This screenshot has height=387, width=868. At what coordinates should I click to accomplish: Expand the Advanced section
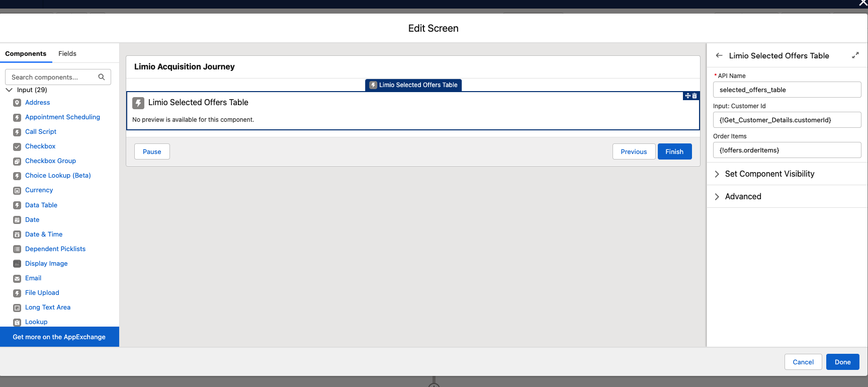(x=743, y=196)
